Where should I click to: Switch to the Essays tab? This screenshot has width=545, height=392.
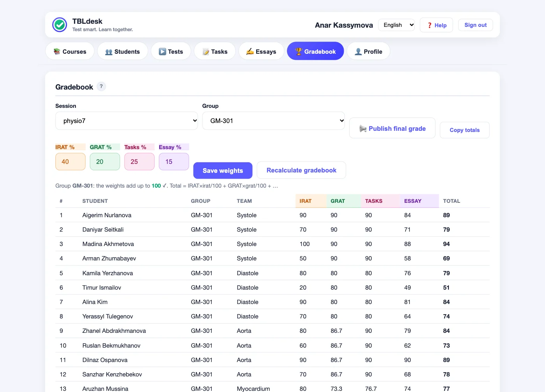[x=261, y=51]
